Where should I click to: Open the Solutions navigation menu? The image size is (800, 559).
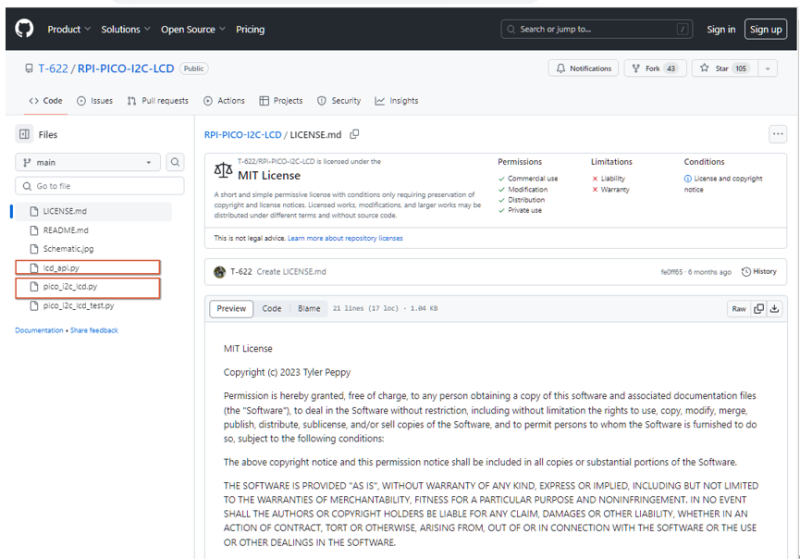(x=126, y=29)
